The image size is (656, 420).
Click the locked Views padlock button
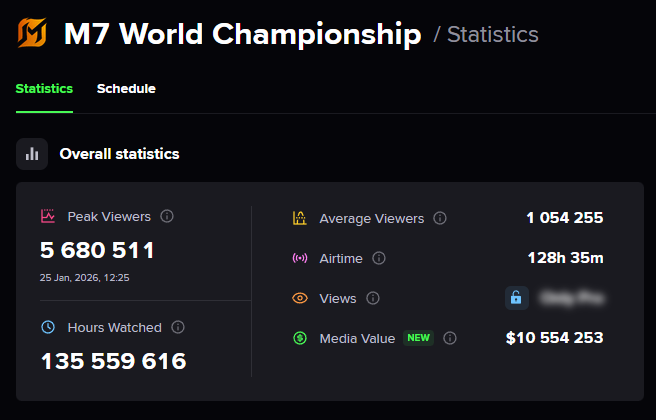[x=516, y=298]
